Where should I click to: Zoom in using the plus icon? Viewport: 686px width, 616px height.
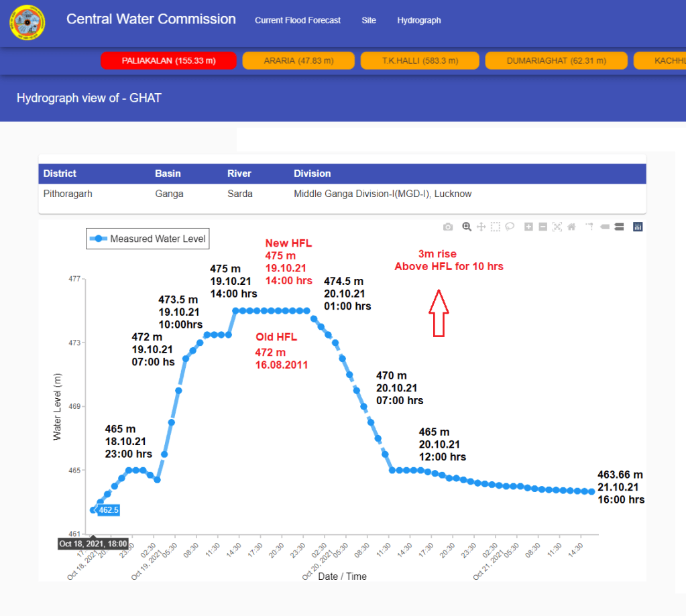coord(528,227)
